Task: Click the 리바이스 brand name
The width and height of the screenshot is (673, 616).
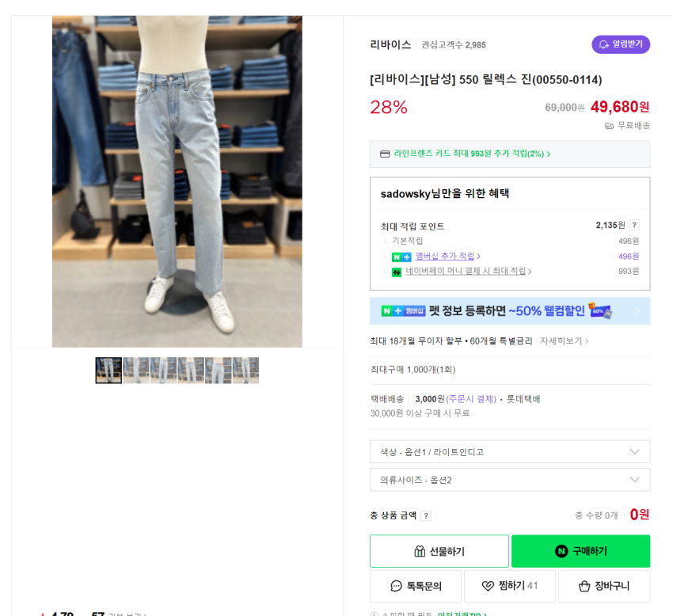Action: pos(390,45)
